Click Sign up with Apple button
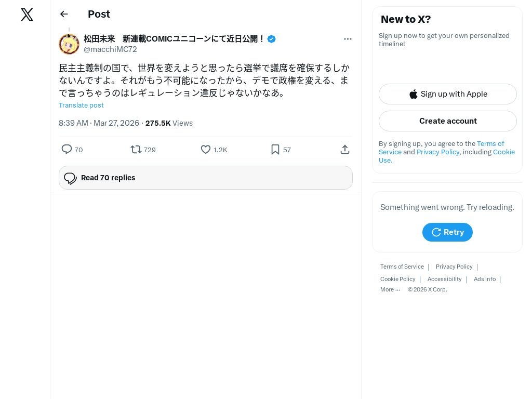The width and height of the screenshot is (532, 399). pos(448,94)
